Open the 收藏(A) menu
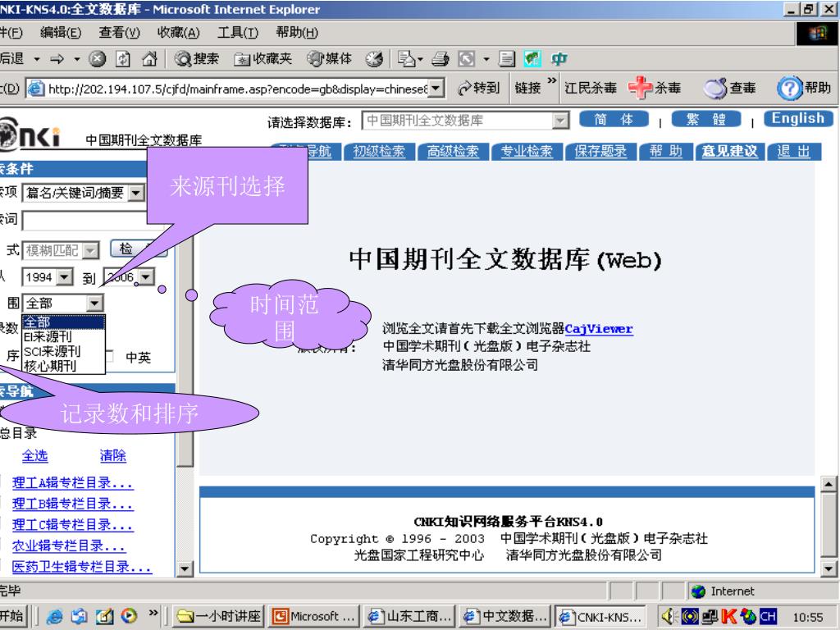The image size is (840, 630). (178, 33)
